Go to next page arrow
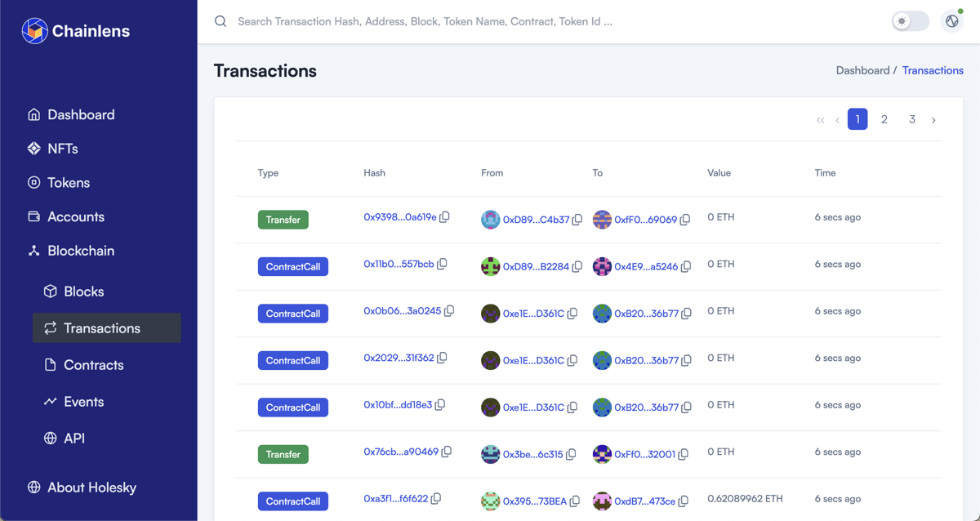The width and height of the screenshot is (980, 521). (933, 120)
